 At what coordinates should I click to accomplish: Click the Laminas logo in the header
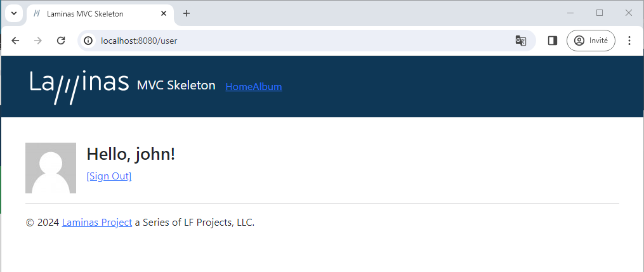coord(79,86)
